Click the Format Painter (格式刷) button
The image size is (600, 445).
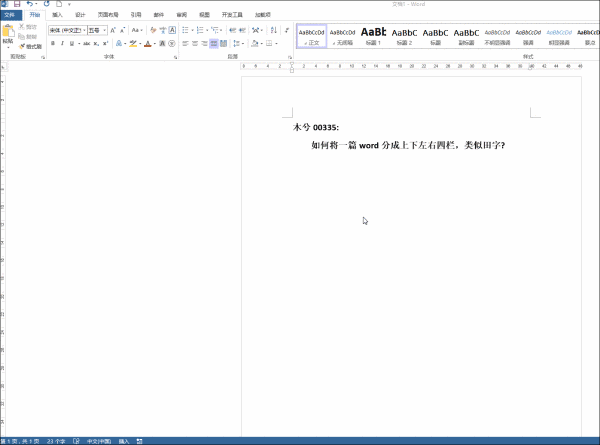coord(30,46)
